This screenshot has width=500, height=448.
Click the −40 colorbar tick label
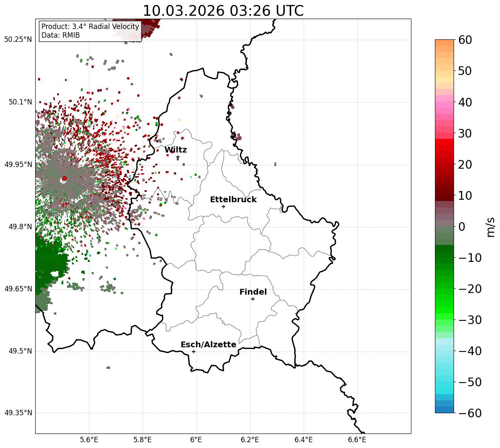(x=469, y=351)
